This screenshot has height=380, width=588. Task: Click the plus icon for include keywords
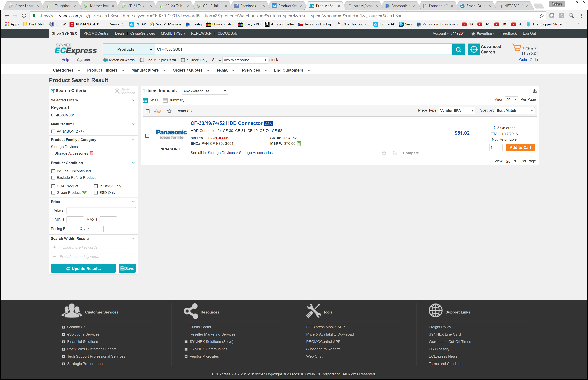(55, 247)
